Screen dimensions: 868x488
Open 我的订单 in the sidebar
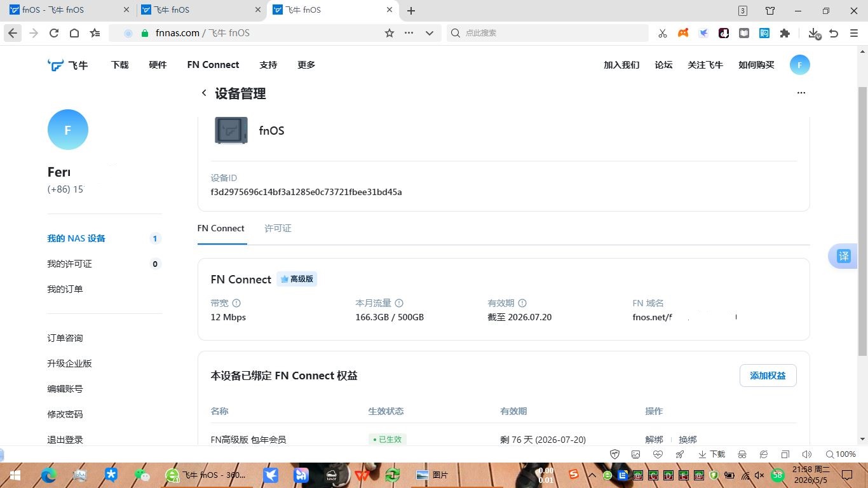tap(65, 289)
